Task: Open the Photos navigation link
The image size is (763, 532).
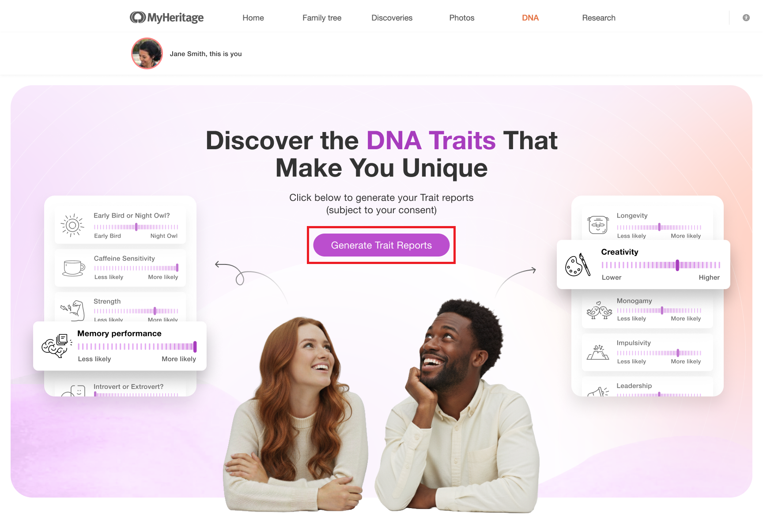Action: [x=462, y=18]
